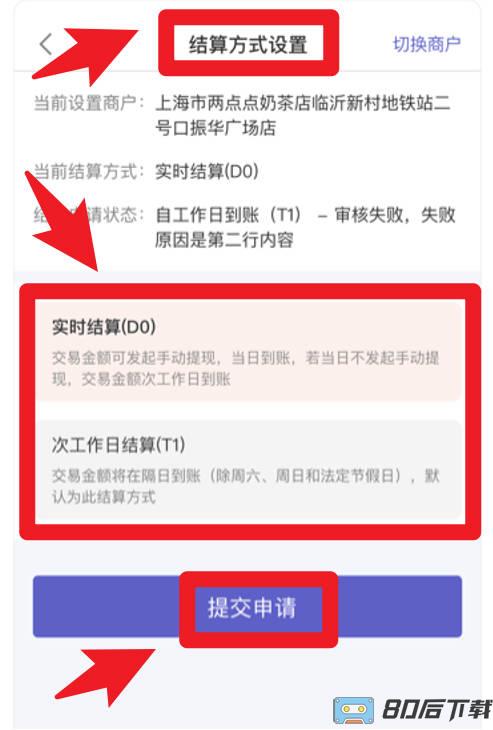
Task: Click the T1 description about 隔日到账
Action: (x=245, y=486)
